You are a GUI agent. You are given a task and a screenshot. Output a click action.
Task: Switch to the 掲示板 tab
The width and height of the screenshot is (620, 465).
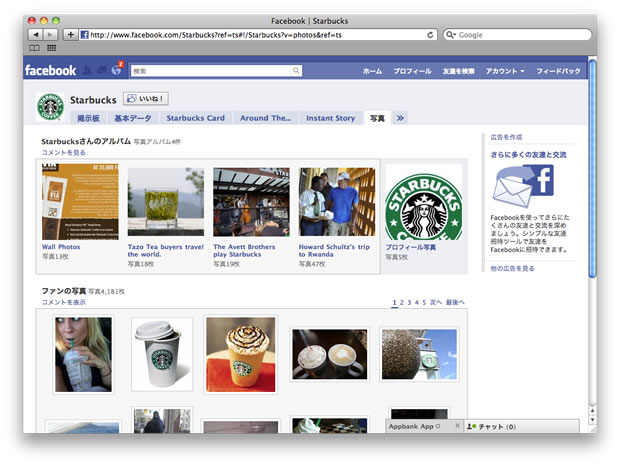[x=88, y=118]
